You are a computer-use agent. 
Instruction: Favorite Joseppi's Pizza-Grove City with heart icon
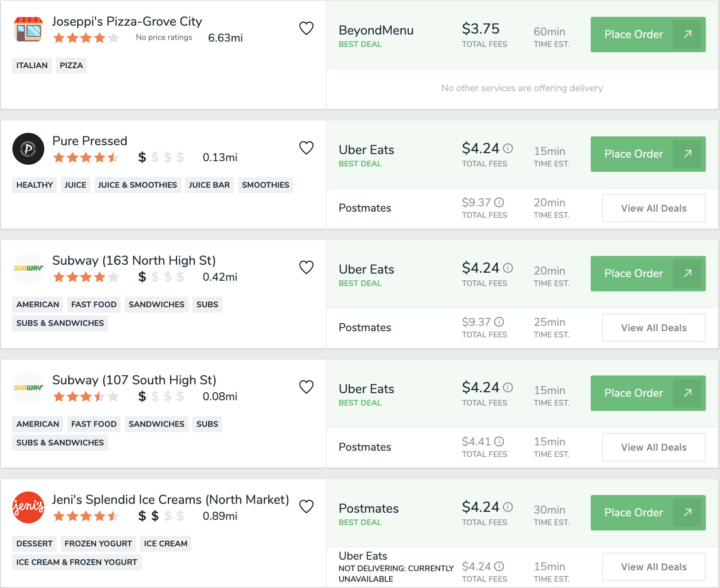coord(306,28)
